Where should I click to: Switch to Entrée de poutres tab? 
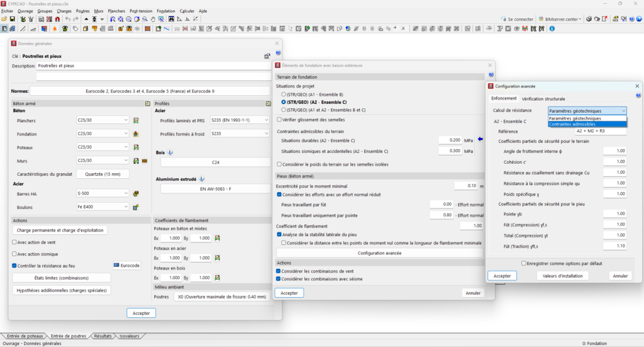tap(68, 336)
